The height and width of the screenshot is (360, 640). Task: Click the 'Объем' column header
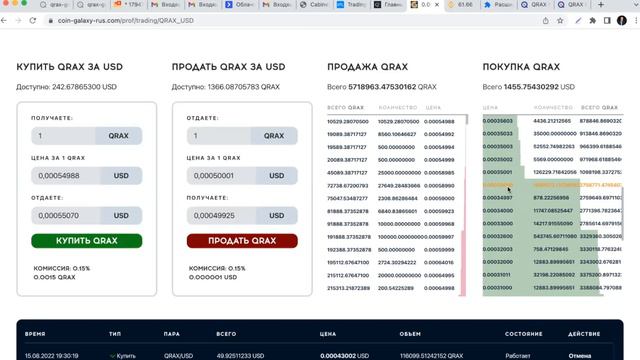coord(410,334)
